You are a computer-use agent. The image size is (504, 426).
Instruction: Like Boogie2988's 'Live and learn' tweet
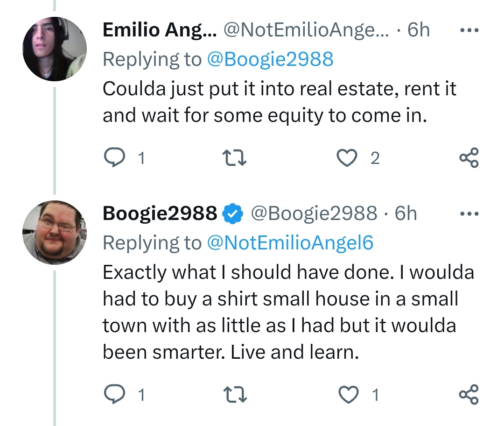click(x=346, y=395)
